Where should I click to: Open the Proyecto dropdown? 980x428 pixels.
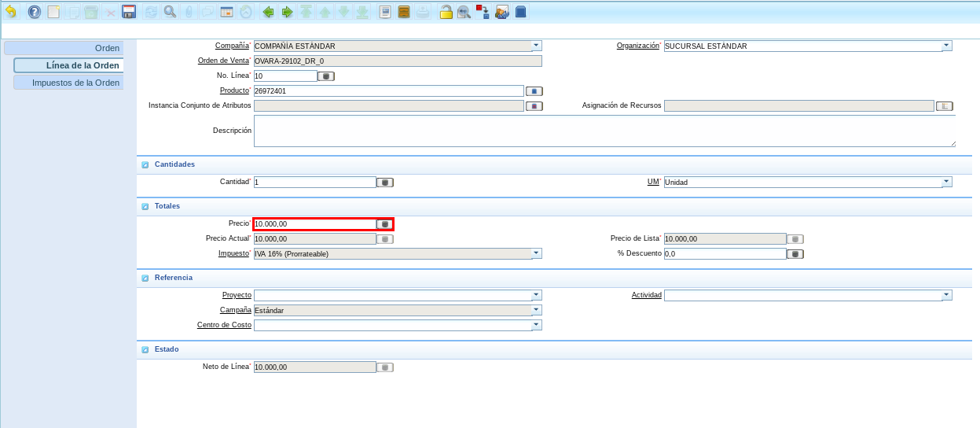tap(537, 295)
